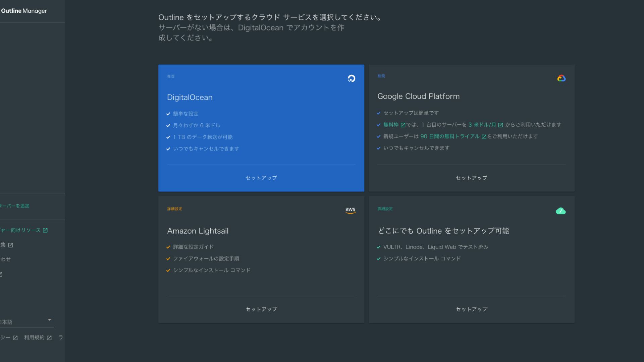Screen dimensions: 644x362
Task: Click 簡単な設定 feature line
Action: coord(186,114)
